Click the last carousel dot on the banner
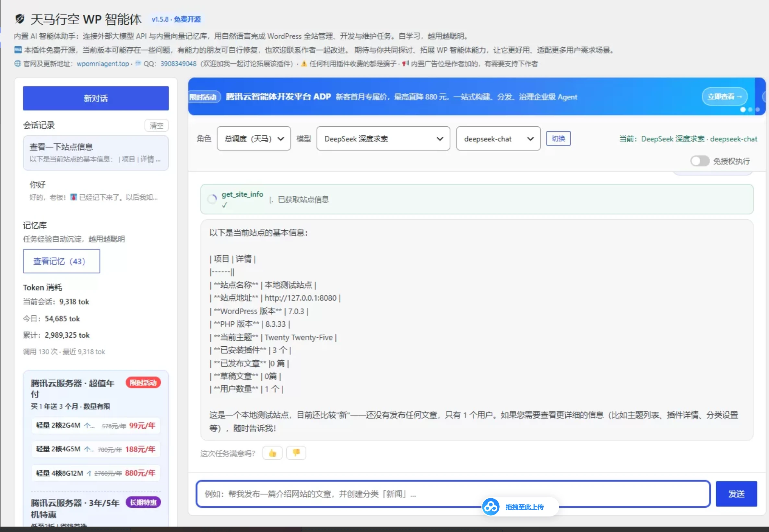Image resolution: width=769 pixels, height=532 pixels. click(757, 110)
